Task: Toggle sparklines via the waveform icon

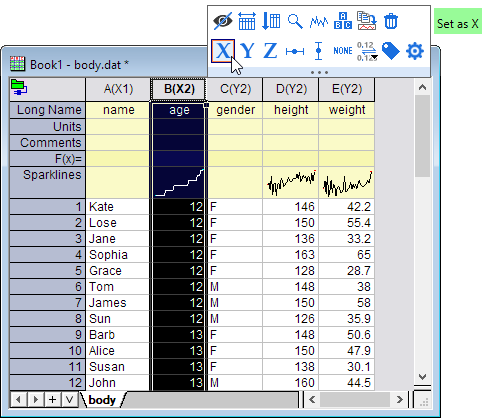Action: click(x=319, y=22)
